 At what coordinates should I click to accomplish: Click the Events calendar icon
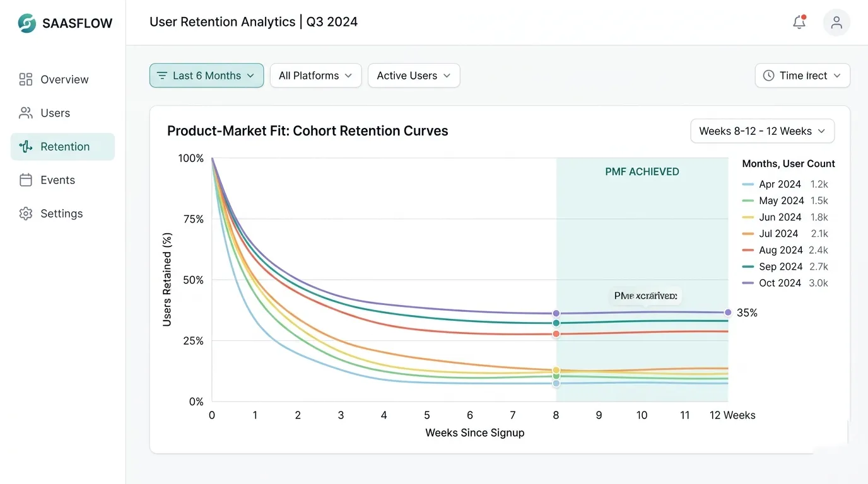click(x=26, y=180)
